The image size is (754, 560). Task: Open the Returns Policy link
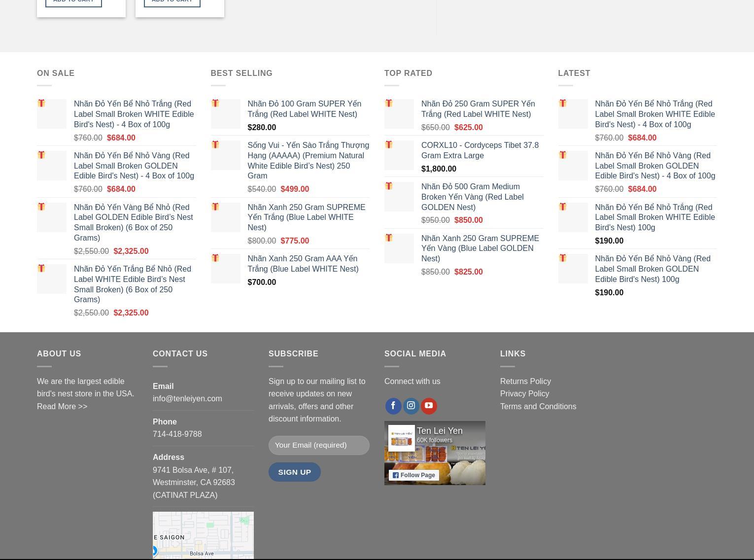[525, 381]
